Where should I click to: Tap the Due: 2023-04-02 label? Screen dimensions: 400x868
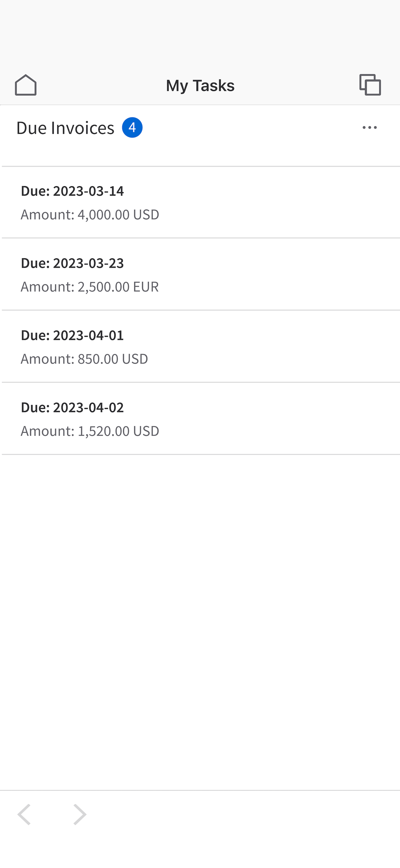click(72, 407)
